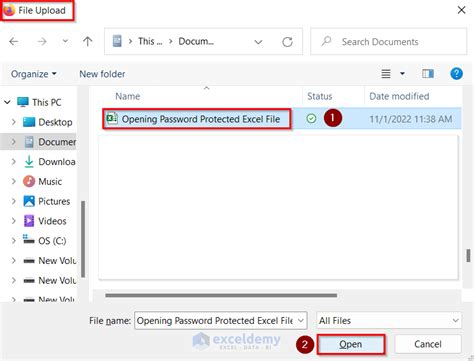The image size is (474, 361).
Task: Go forward using the forward arrow
Action: coord(42,42)
